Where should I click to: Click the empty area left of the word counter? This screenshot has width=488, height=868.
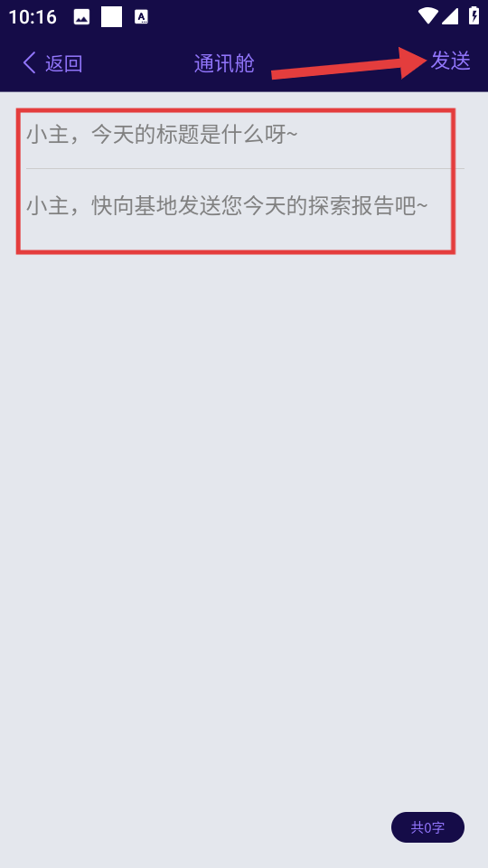[x=193, y=827]
